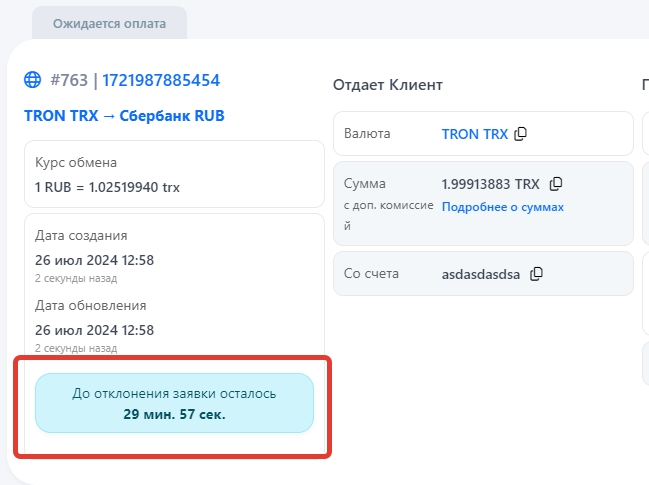This screenshot has height=485, width=649.
Task: Click the Отдает Клиент heading
Action: 387,85
